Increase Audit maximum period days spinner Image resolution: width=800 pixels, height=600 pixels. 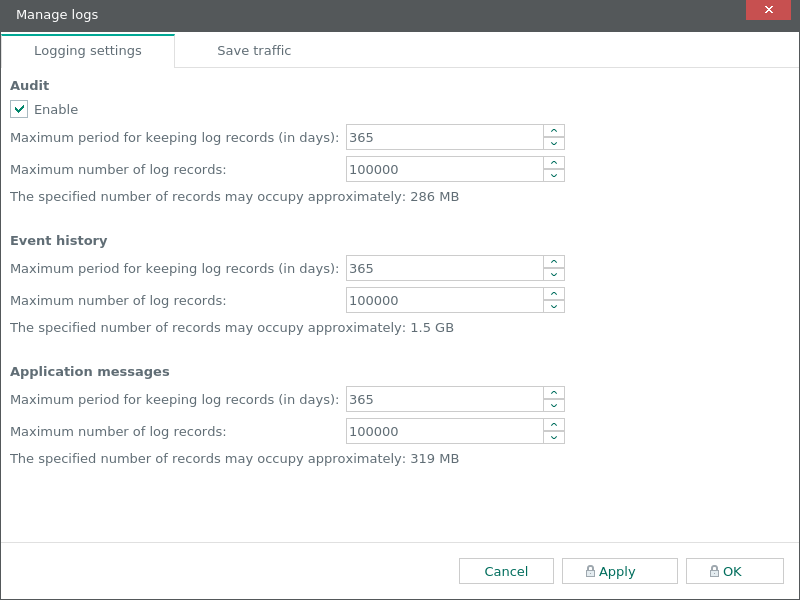point(554,131)
